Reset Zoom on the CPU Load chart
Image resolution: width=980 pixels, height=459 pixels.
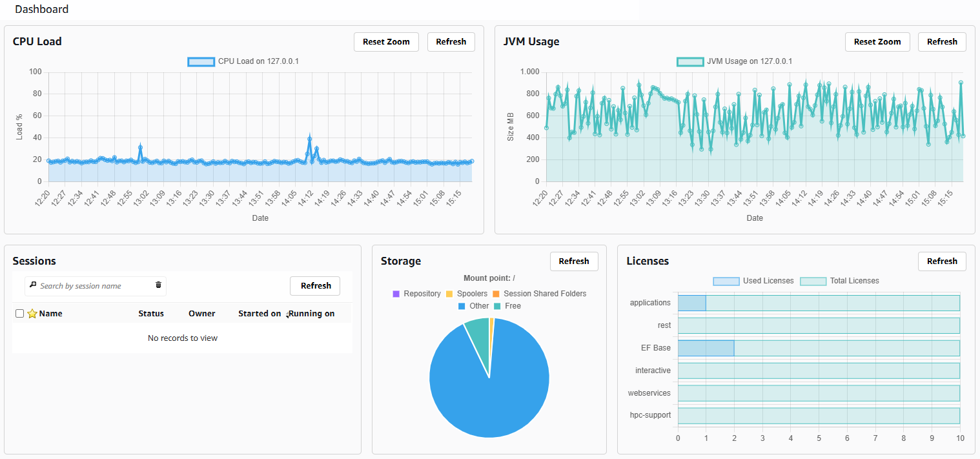(386, 42)
